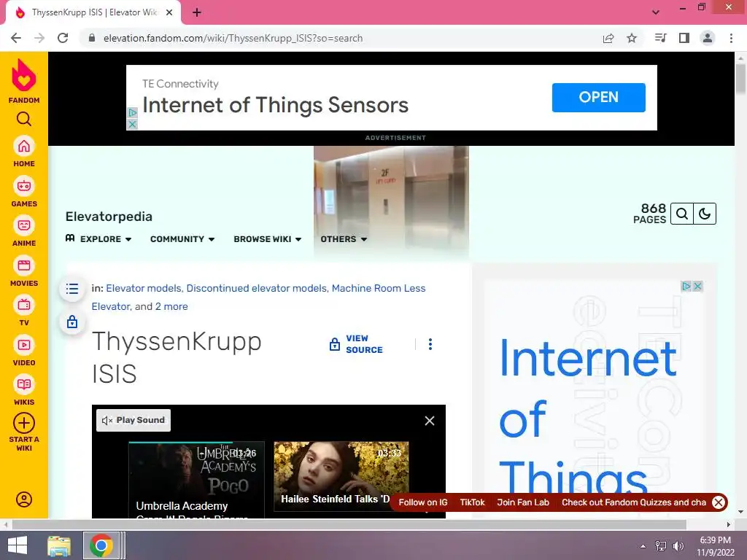Click OPEN on the top advertisement
This screenshot has height=560, width=747.
(x=598, y=98)
